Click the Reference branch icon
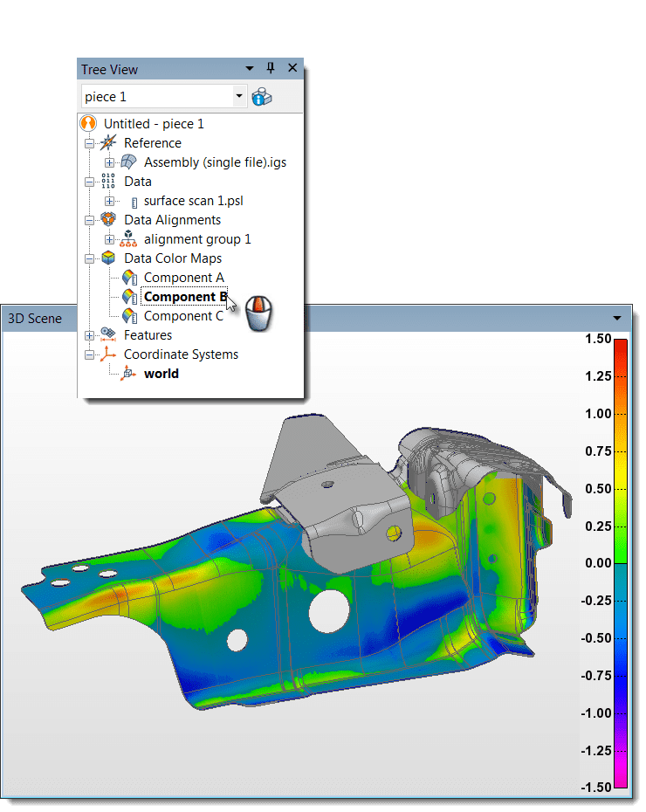 108,143
